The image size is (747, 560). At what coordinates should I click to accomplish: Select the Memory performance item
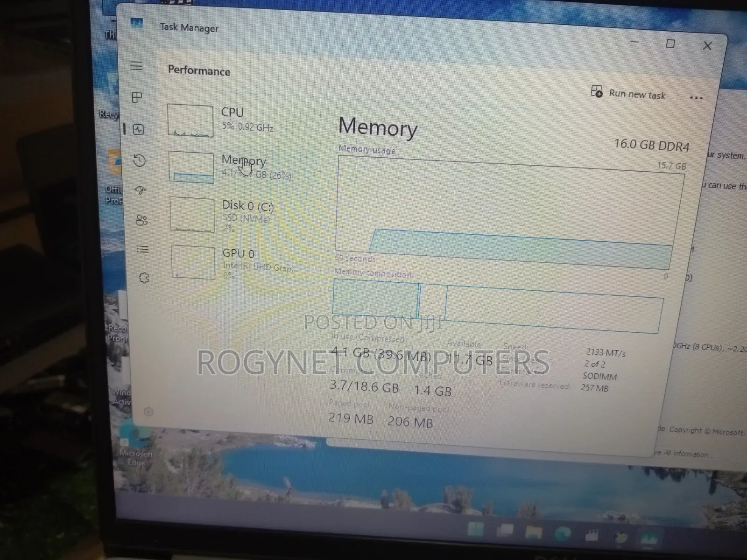pos(231,168)
